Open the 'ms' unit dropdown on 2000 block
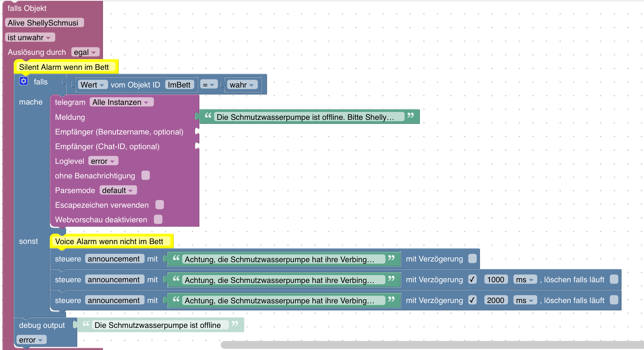The height and width of the screenshot is (350, 644). pyautogui.click(x=525, y=300)
